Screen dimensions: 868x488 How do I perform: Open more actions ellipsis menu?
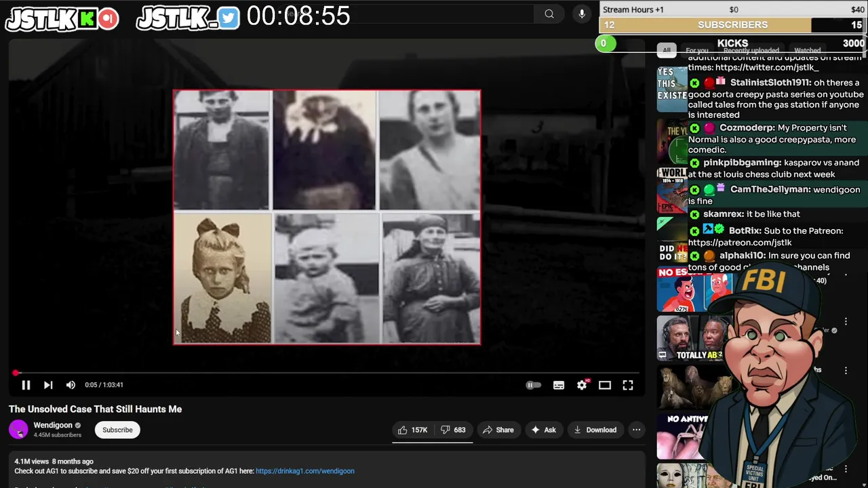click(636, 430)
